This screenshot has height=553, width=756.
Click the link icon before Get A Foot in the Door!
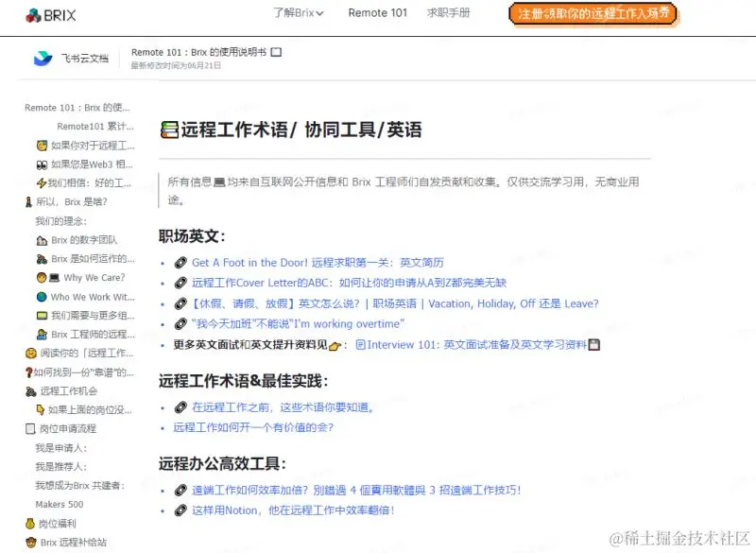click(x=180, y=263)
